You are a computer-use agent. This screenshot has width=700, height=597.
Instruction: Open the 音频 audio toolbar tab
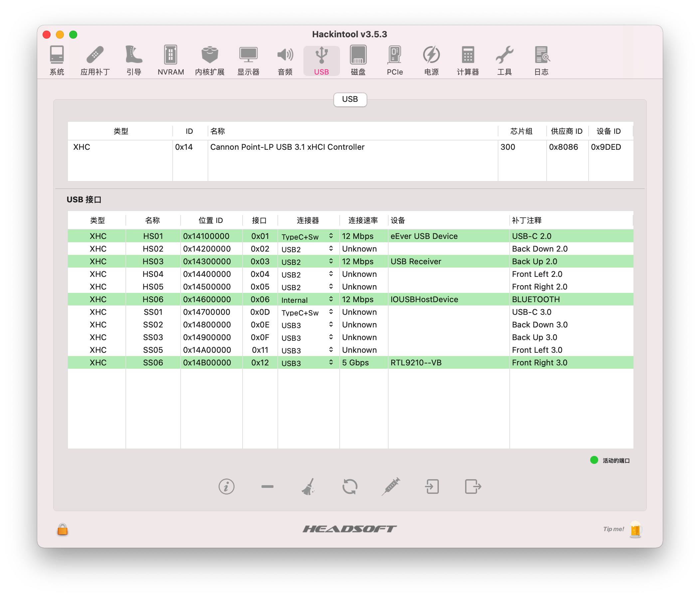[x=285, y=61]
